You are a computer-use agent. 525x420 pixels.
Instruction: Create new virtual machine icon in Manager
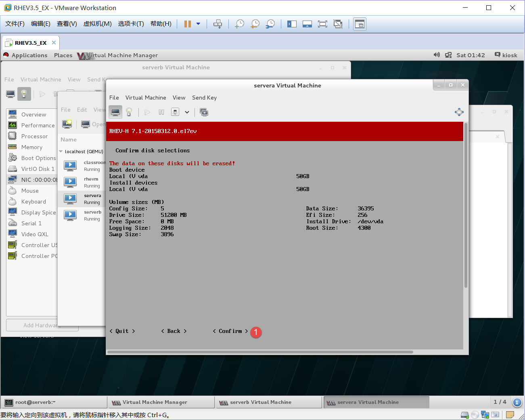tap(67, 124)
